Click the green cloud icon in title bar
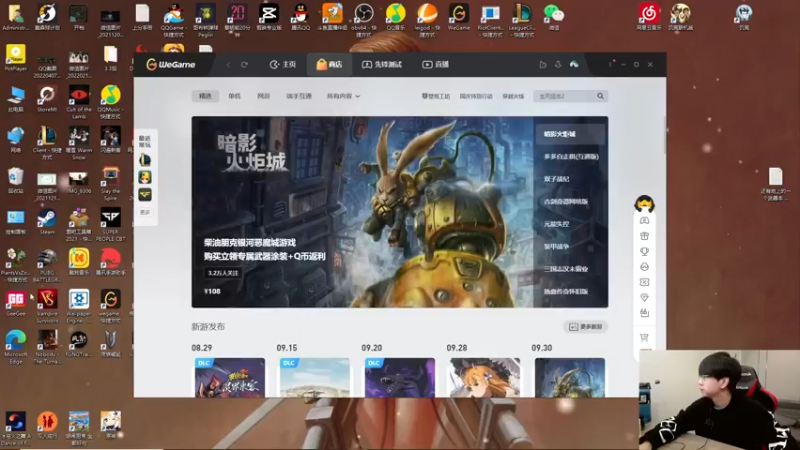Screen dimensions: 800x450 pyautogui.click(x=574, y=64)
